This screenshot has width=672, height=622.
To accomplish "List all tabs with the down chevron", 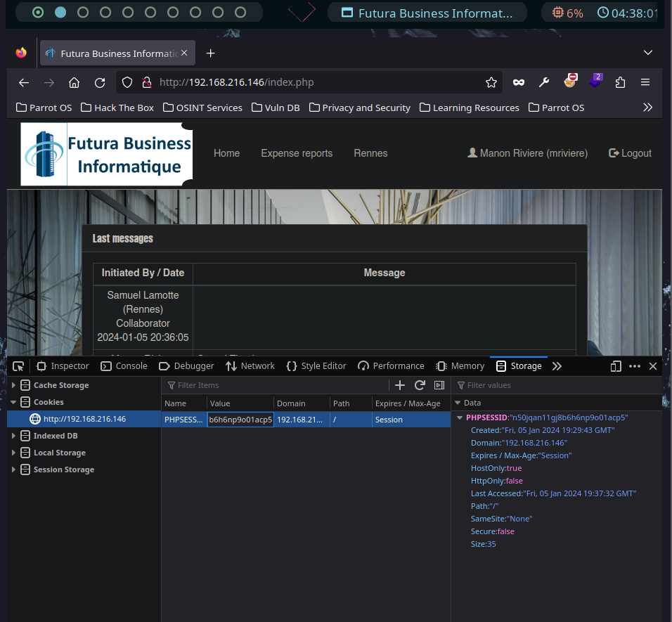I will (648, 53).
